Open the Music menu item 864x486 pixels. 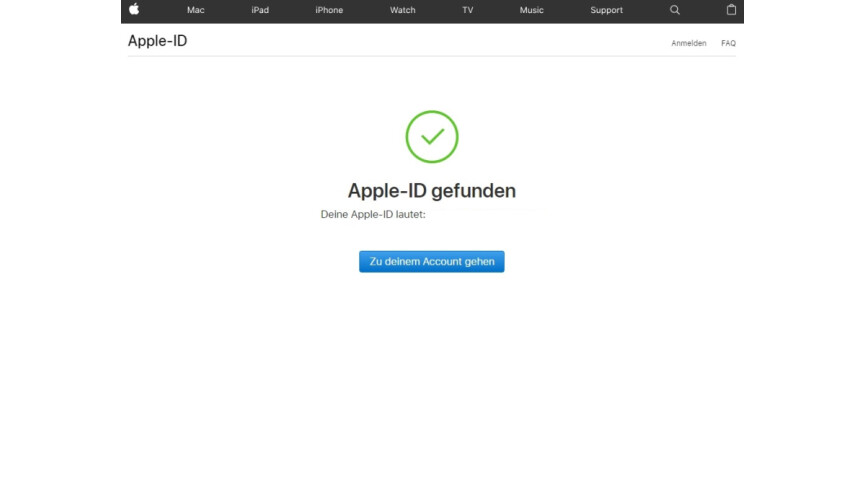531,10
